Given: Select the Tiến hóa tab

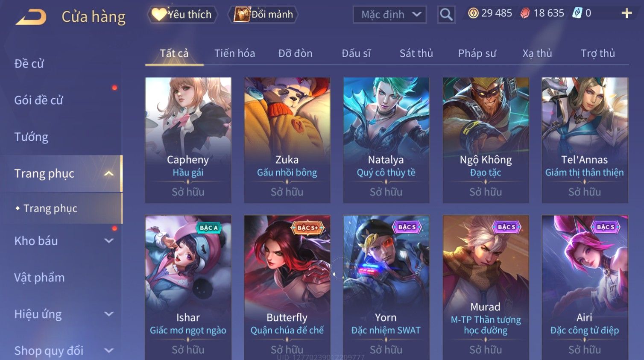Looking at the screenshot, I should [234, 53].
